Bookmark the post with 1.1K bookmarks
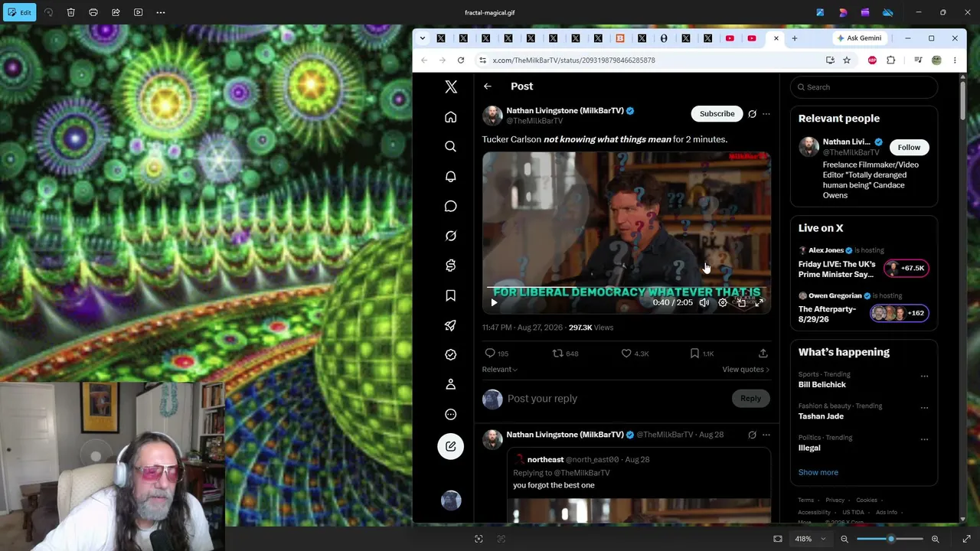 [694, 354]
